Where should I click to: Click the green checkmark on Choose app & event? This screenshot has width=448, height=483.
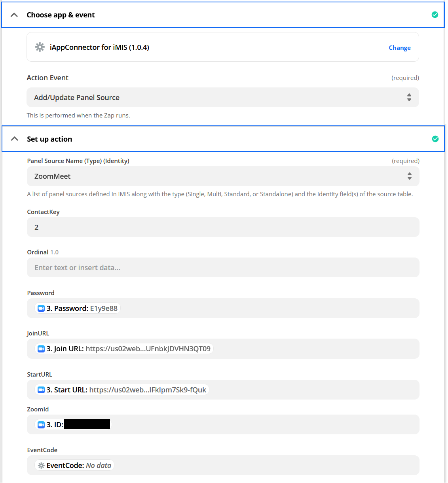click(435, 15)
